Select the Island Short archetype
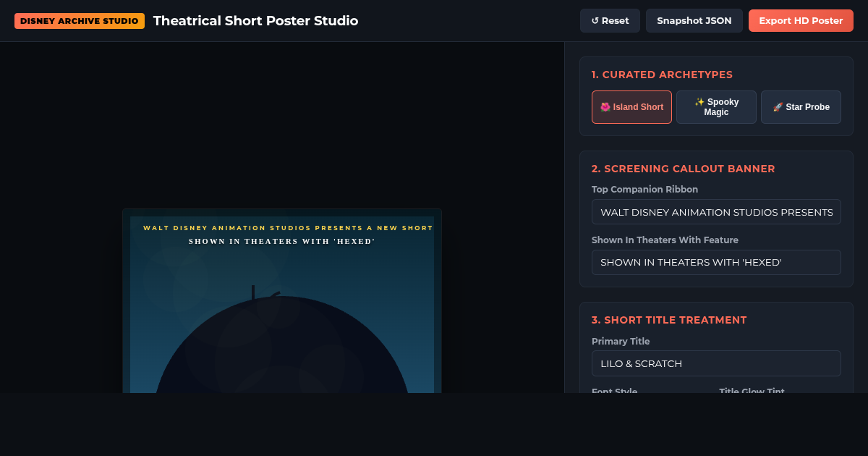The width and height of the screenshot is (868, 456). click(x=631, y=107)
